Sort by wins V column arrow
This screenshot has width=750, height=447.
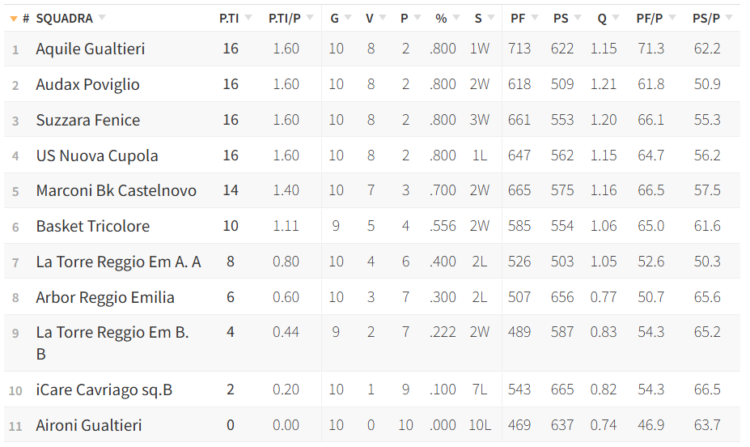tap(382, 18)
